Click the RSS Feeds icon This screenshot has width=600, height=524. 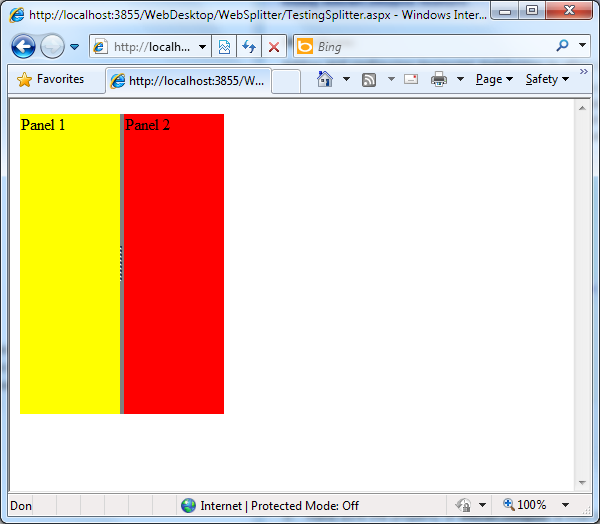pos(369,79)
